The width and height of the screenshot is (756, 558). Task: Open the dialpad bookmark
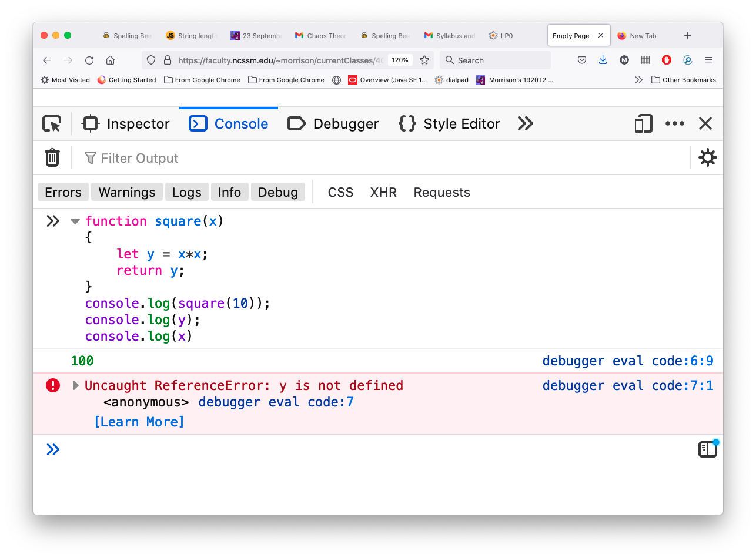tap(451, 80)
